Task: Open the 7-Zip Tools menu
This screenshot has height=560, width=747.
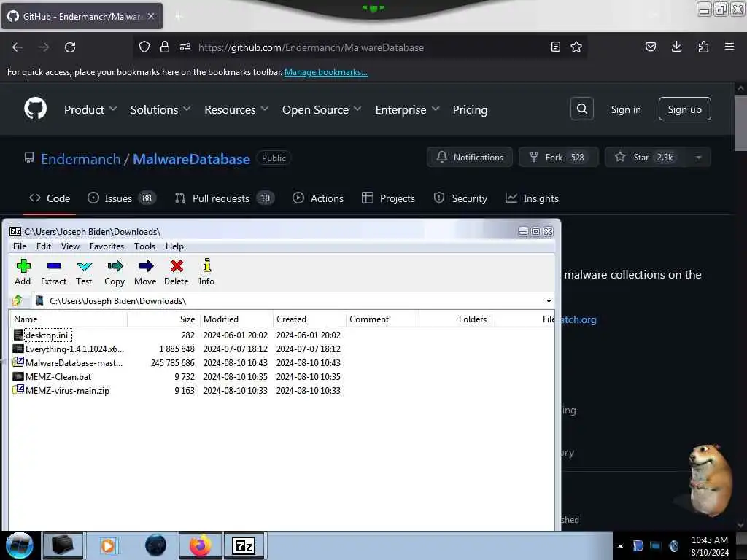Action: tap(145, 246)
